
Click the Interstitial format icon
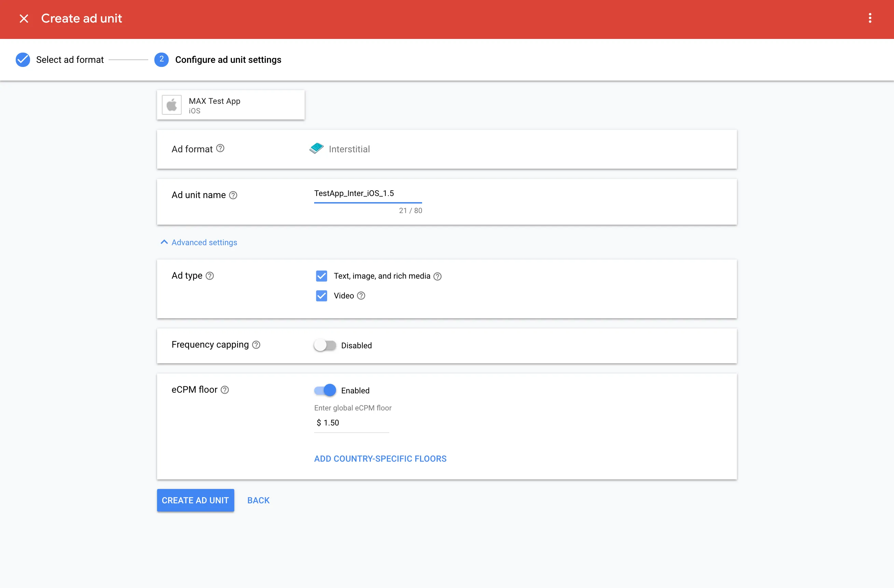click(x=316, y=149)
